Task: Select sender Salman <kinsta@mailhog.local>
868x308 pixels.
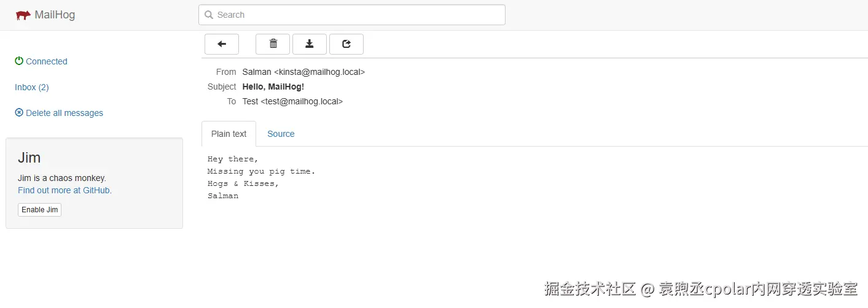Action: 303,72
